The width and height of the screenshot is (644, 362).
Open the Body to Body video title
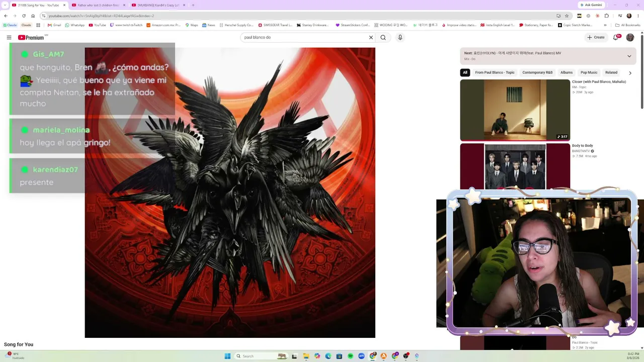click(582, 145)
